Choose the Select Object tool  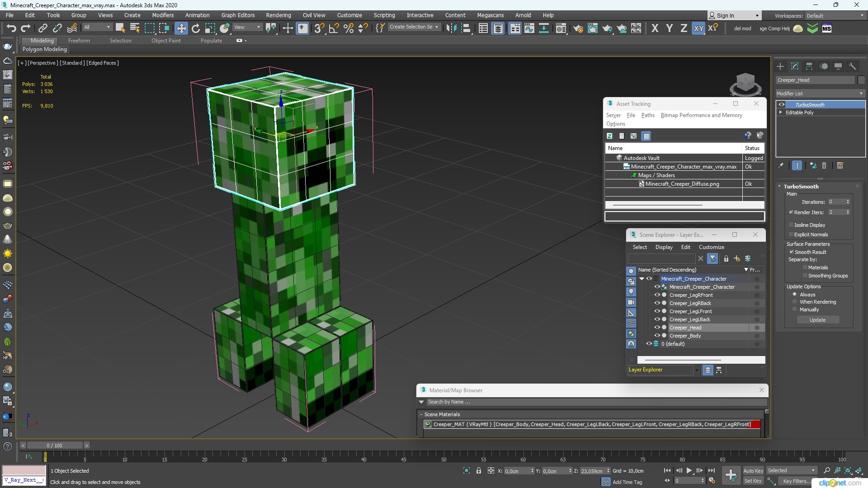[x=120, y=28]
